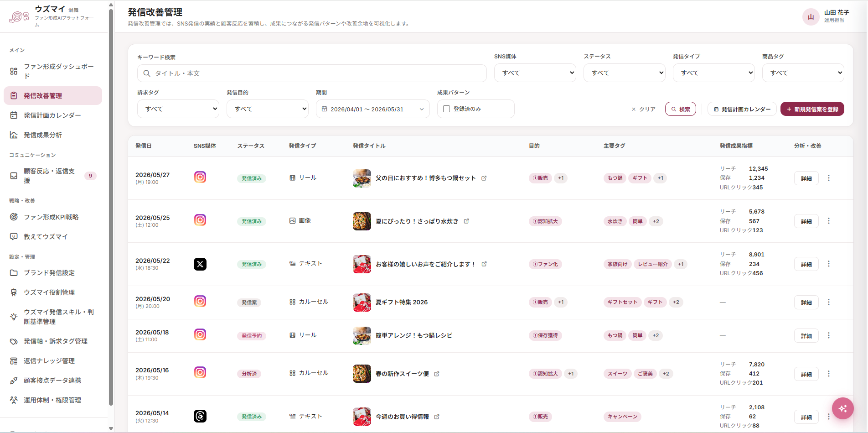Open 顧客反応・返信支援 sidebar item
The width and height of the screenshot is (868, 433).
tap(53, 176)
